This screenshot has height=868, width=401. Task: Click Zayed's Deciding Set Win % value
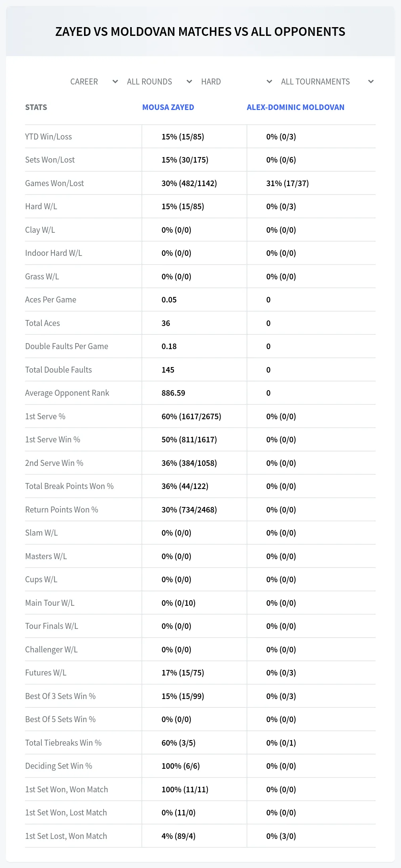(180, 766)
